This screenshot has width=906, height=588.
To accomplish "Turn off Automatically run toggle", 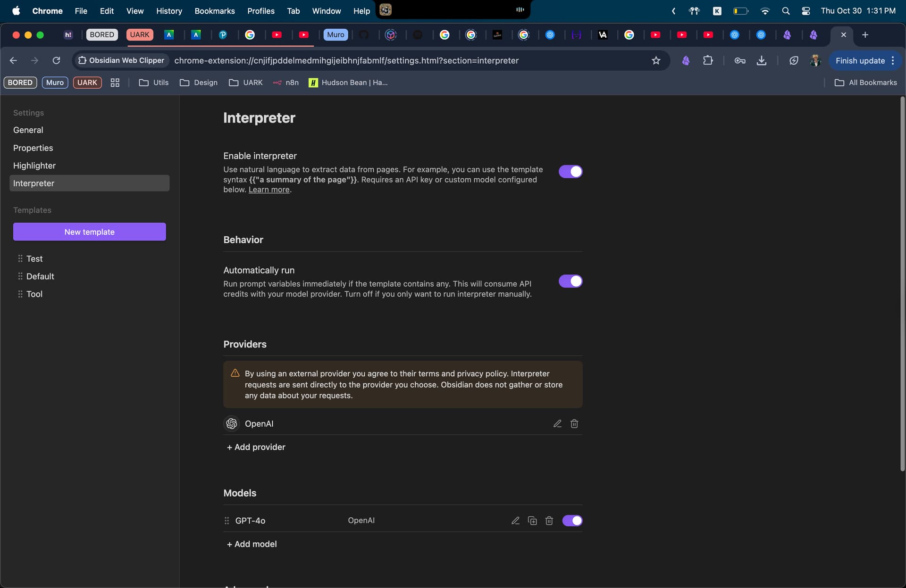I will tap(570, 282).
